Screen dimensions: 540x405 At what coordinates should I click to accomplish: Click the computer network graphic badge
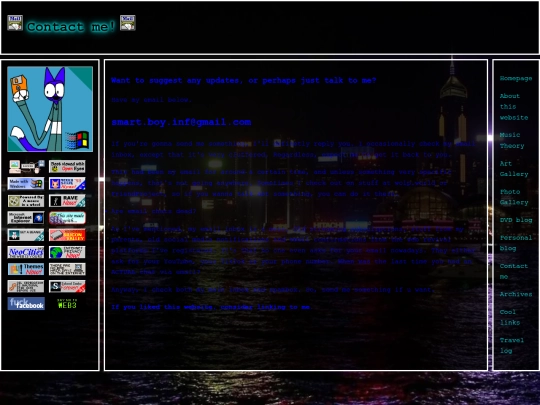[x=26, y=167]
